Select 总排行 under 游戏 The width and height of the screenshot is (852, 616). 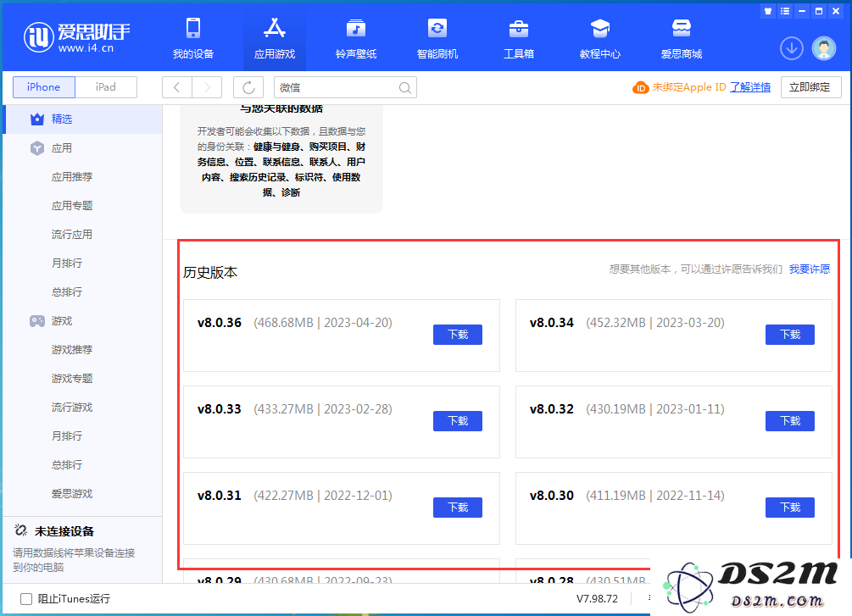pos(67,465)
